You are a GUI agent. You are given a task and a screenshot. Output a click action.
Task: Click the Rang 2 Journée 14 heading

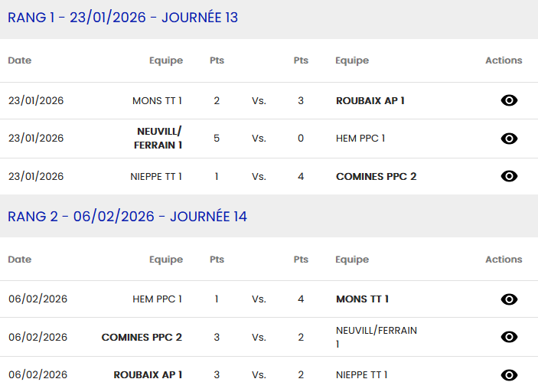(127, 217)
